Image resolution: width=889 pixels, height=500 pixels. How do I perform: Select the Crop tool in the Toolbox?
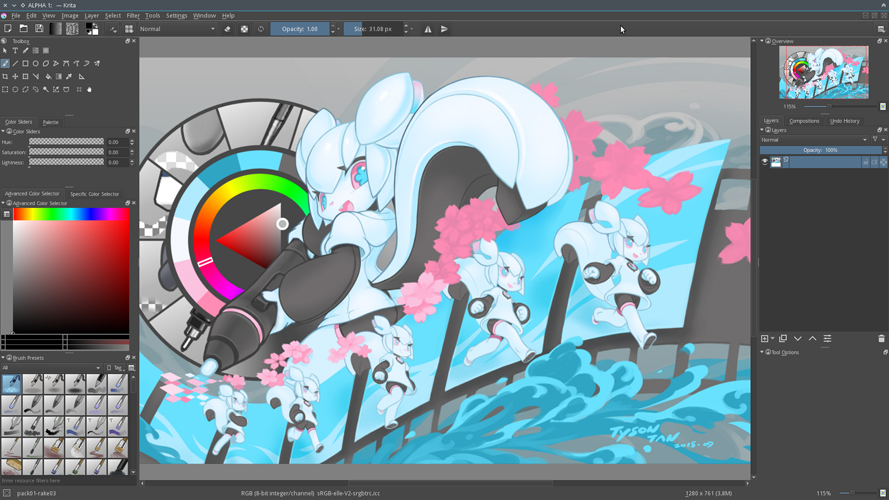pos(5,76)
